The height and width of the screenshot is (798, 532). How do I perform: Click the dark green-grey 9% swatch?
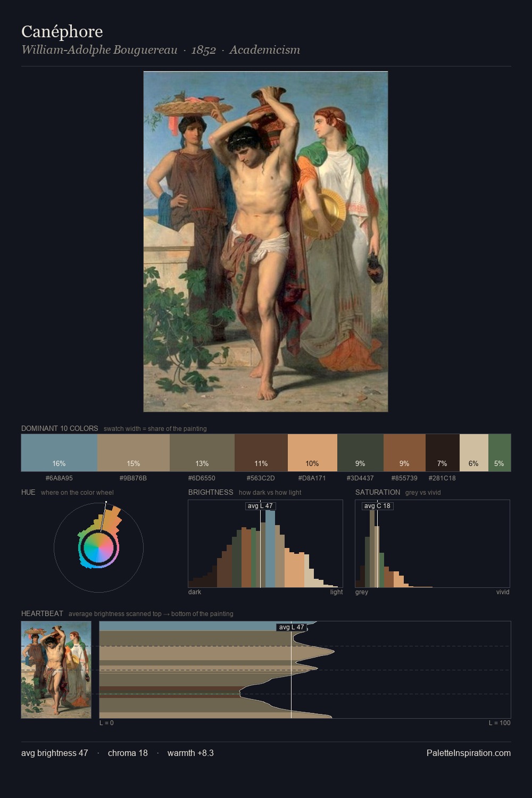tap(361, 453)
